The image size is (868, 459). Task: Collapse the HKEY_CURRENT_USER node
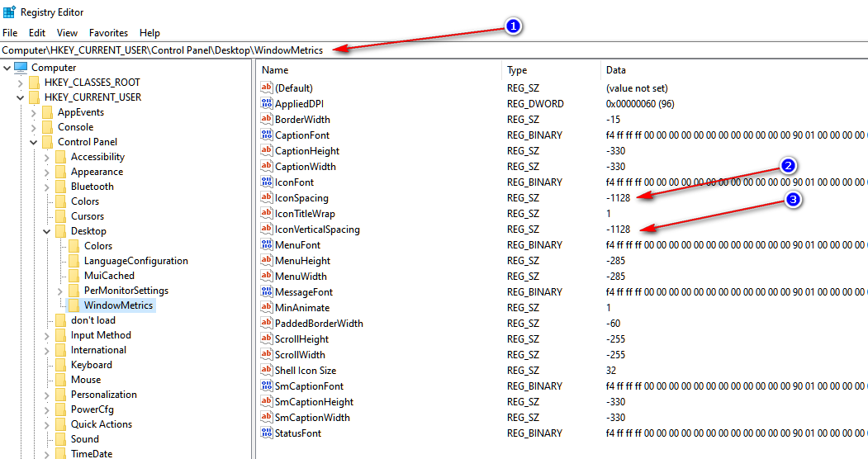tap(21, 97)
